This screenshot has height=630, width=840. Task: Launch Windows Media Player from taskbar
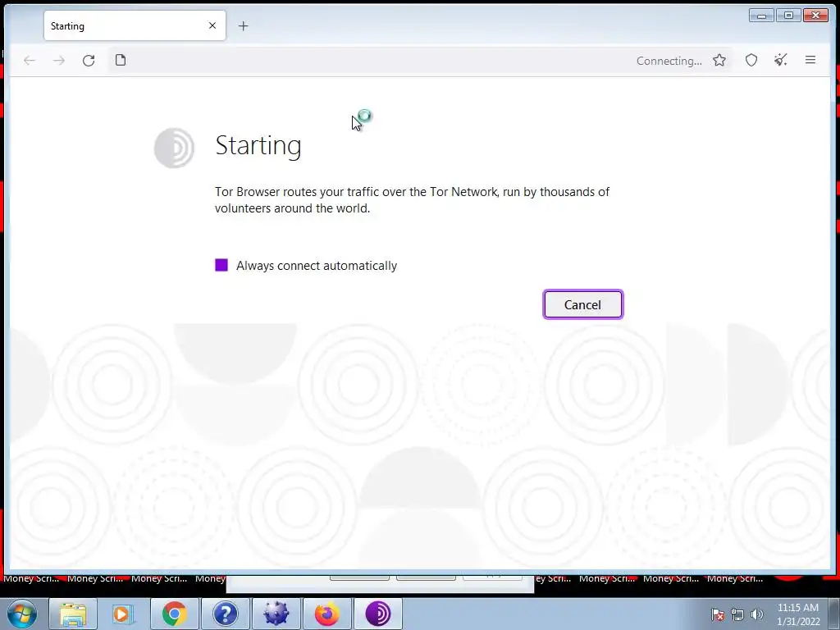point(123,614)
